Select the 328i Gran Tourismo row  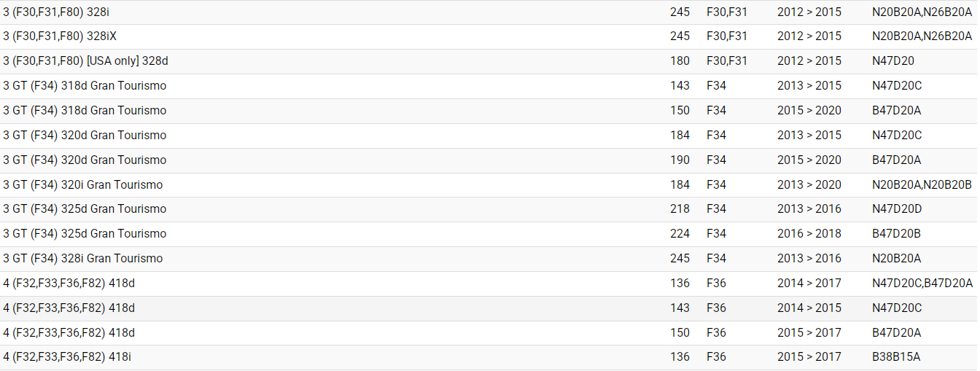tap(82, 259)
